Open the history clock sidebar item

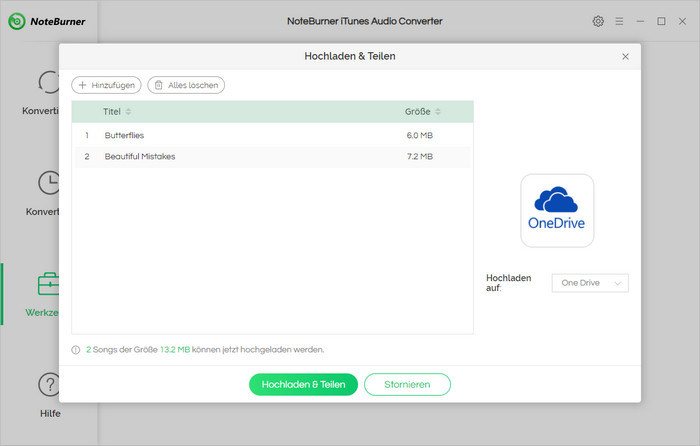point(43,193)
